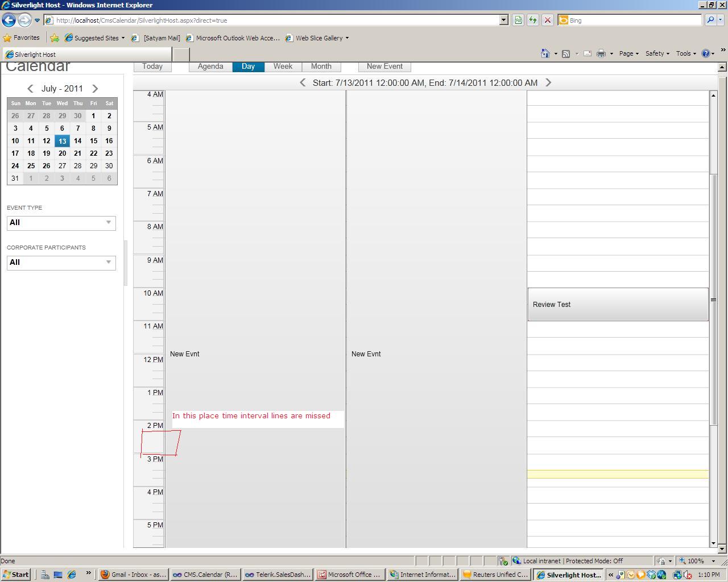Image resolution: width=728 pixels, height=582 pixels.
Task: Switch to Month view tab
Action: pos(321,66)
